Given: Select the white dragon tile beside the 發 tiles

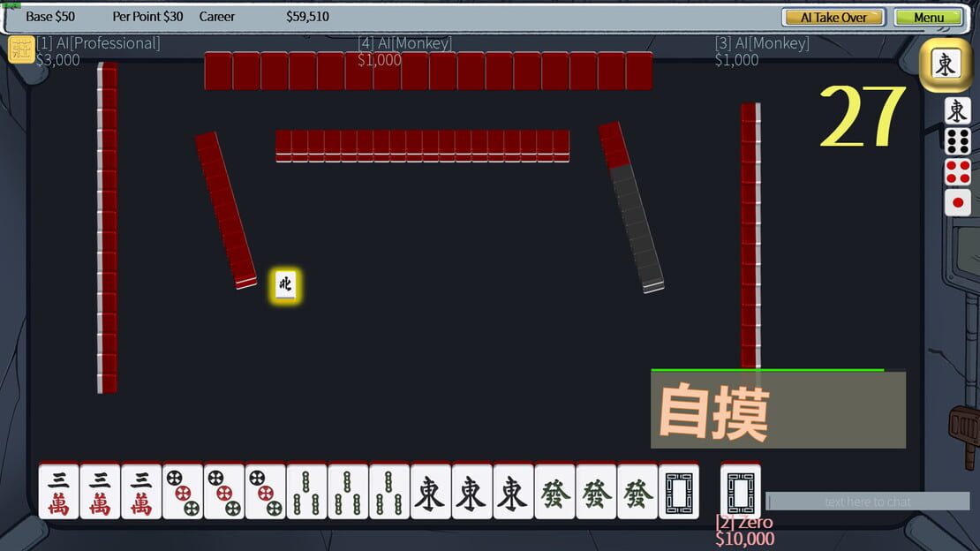Looking at the screenshot, I should tap(678, 492).
